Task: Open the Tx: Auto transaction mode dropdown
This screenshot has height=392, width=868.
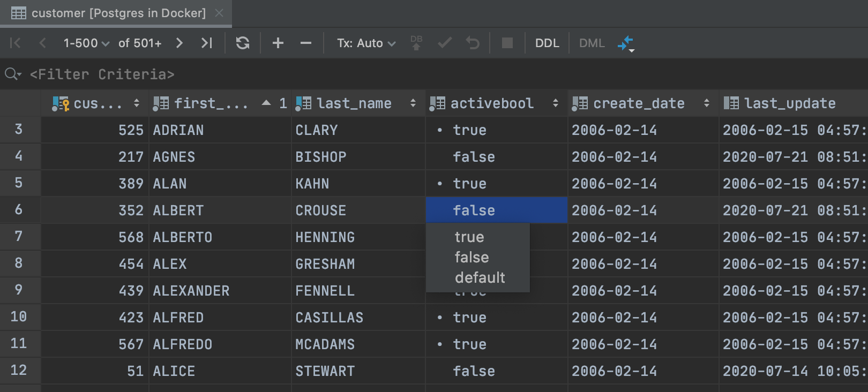Action: pos(366,43)
